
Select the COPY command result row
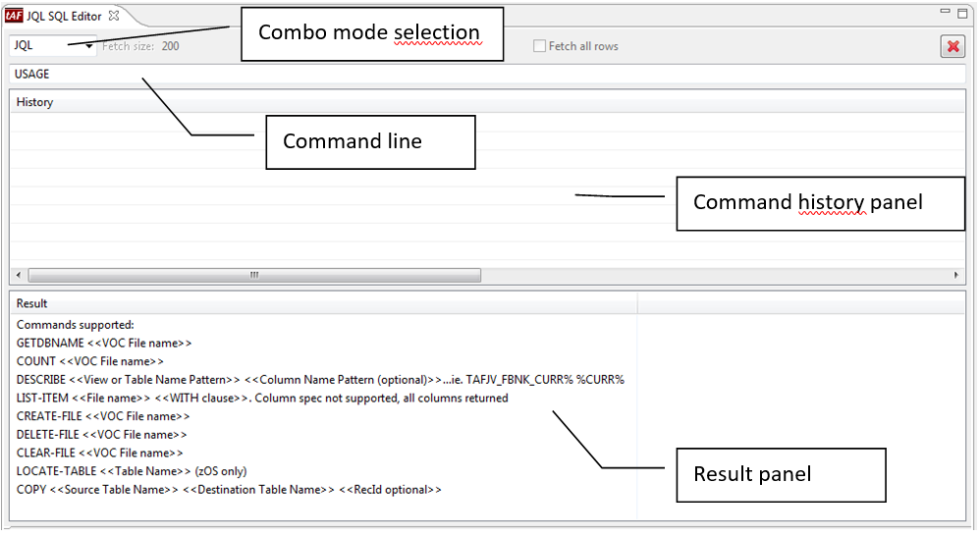[x=229, y=489]
